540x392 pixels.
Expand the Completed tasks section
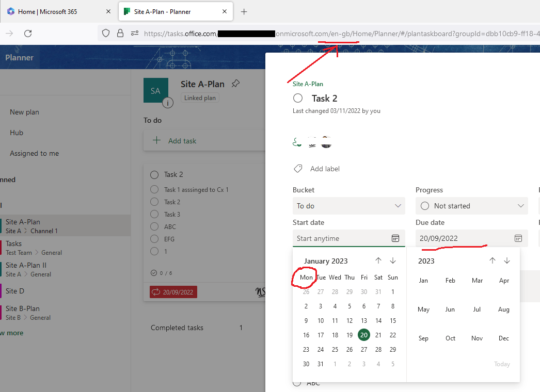(177, 328)
